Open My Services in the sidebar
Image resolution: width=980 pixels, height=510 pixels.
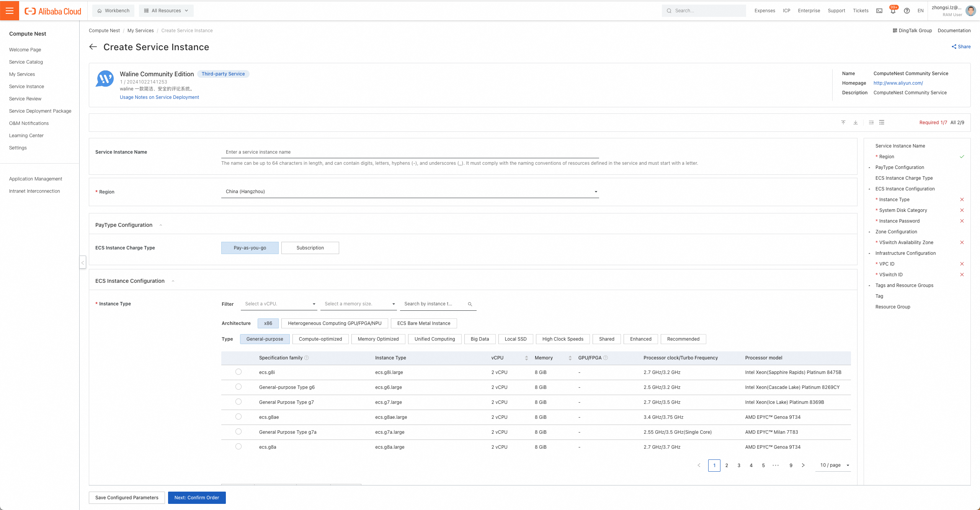(22, 74)
